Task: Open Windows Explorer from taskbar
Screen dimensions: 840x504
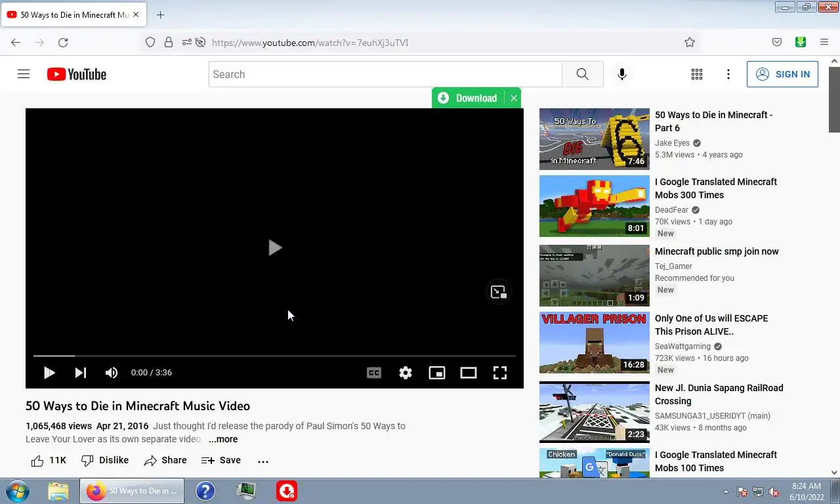Action: point(58,491)
